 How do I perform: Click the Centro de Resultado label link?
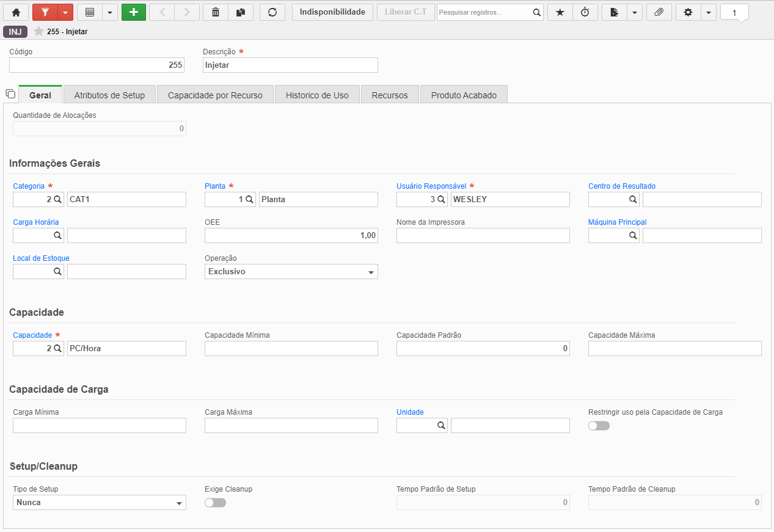pyautogui.click(x=622, y=186)
